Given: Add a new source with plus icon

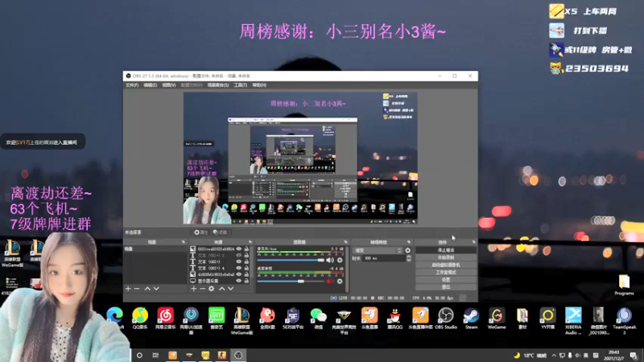Looking at the screenshot, I should [194, 289].
